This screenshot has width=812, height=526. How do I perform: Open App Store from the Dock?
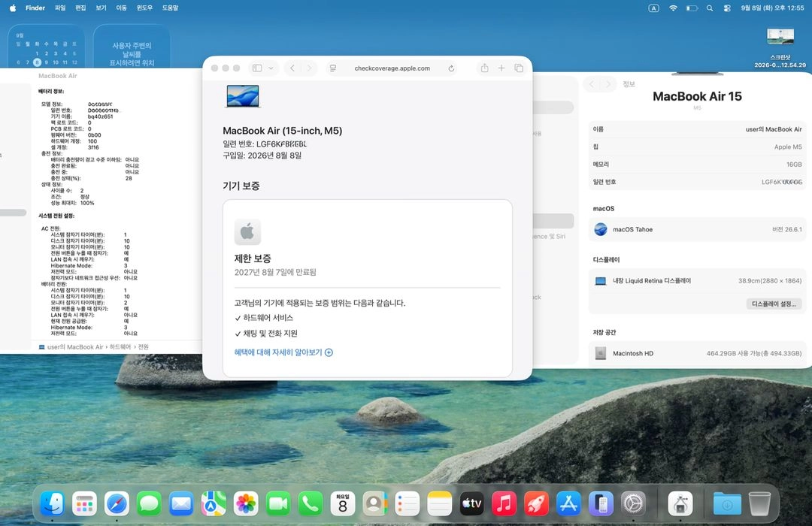point(568,503)
